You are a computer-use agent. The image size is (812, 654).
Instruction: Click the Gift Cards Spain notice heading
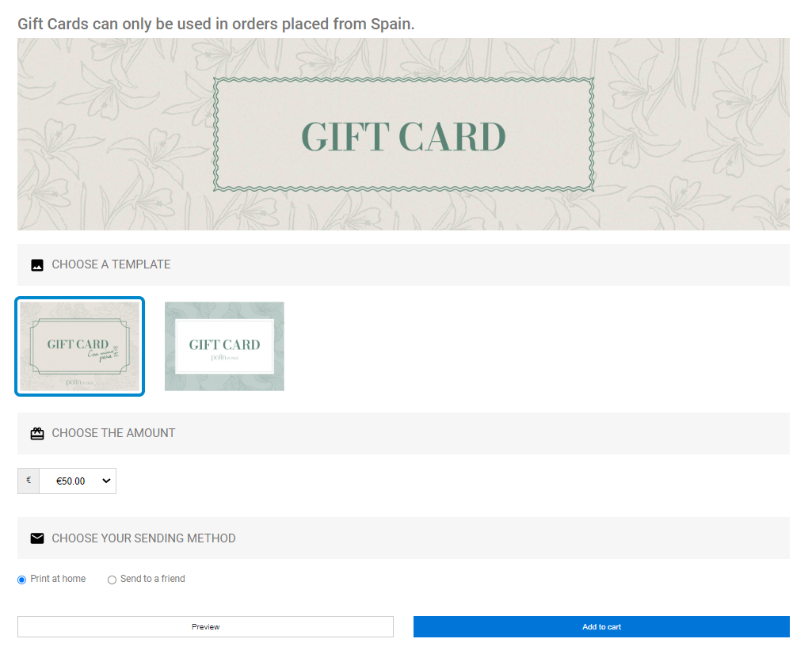[216, 24]
